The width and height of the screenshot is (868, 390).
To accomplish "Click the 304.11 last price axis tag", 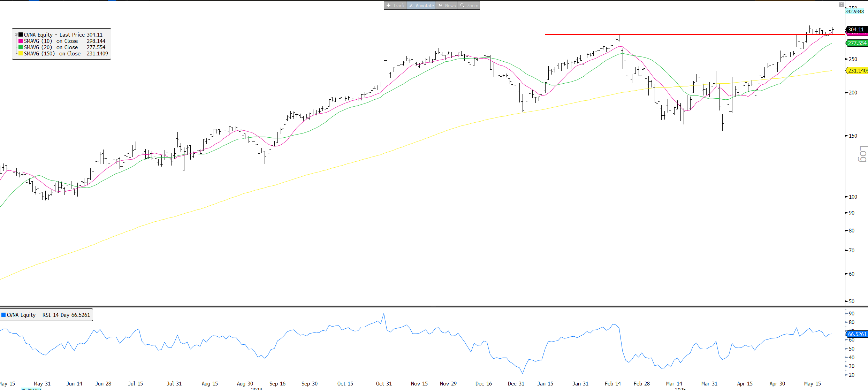I will click(856, 29).
